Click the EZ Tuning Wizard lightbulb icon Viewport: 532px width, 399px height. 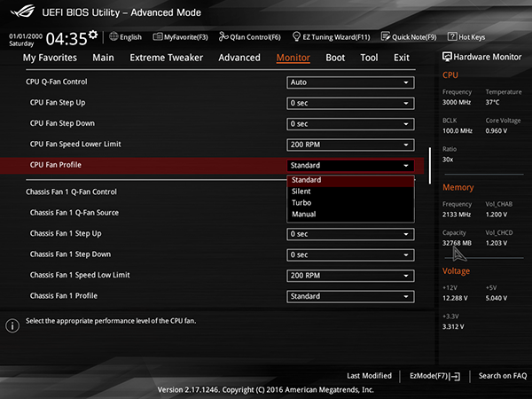click(296, 36)
